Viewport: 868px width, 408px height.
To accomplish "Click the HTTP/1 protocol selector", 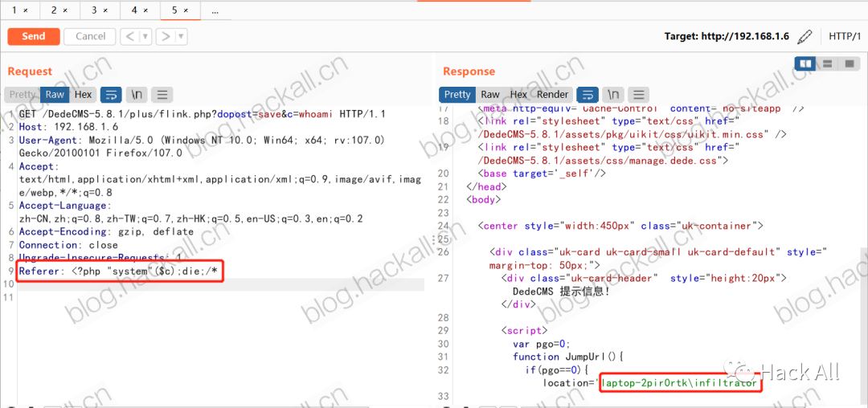I will pyautogui.click(x=845, y=36).
